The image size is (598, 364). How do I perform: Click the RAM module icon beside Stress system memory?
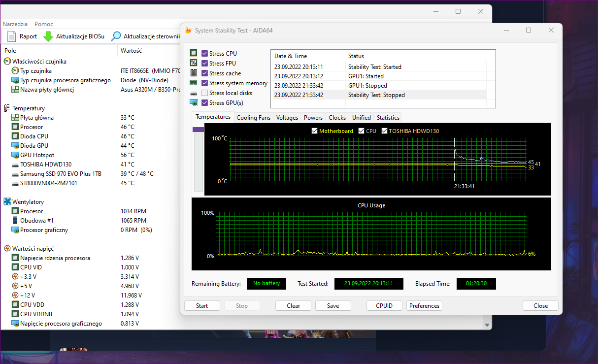[194, 83]
